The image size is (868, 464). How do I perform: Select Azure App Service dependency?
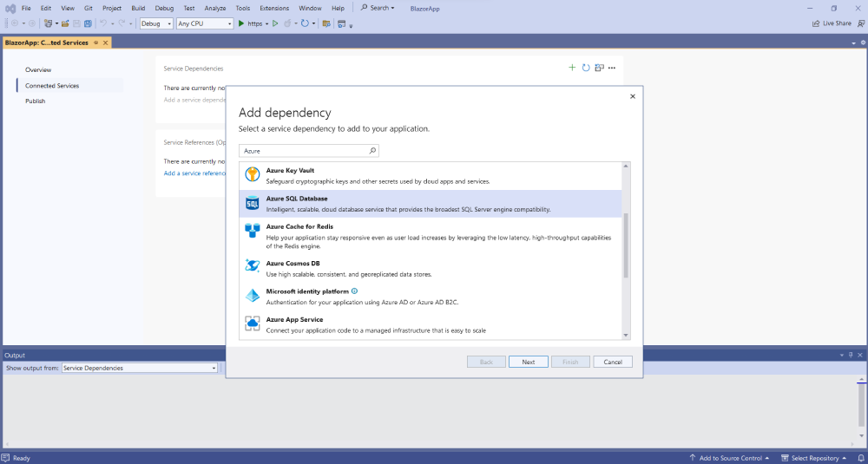tap(431, 324)
